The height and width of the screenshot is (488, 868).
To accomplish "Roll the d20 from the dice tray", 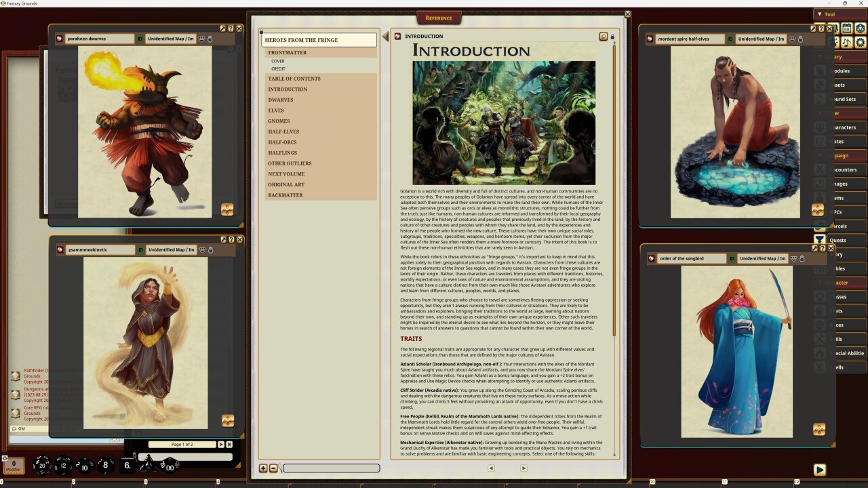I will pos(41,466).
